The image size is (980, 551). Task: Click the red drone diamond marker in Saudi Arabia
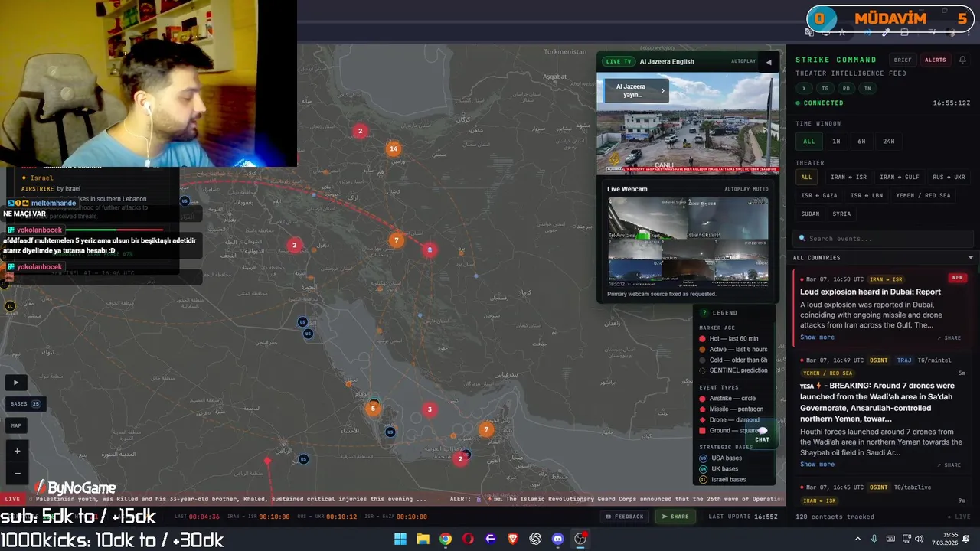coord(267,461)
